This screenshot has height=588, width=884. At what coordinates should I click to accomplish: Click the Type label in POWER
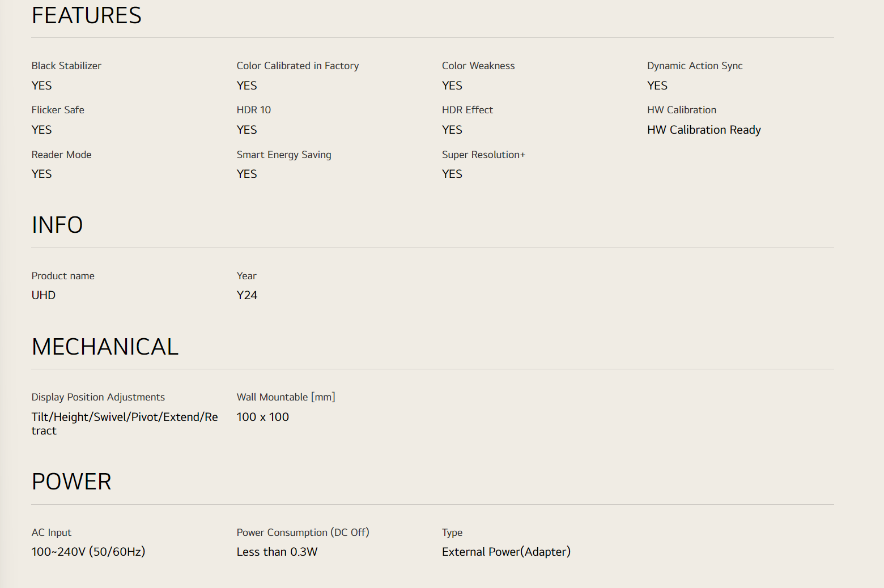click(x=452, y=532)
